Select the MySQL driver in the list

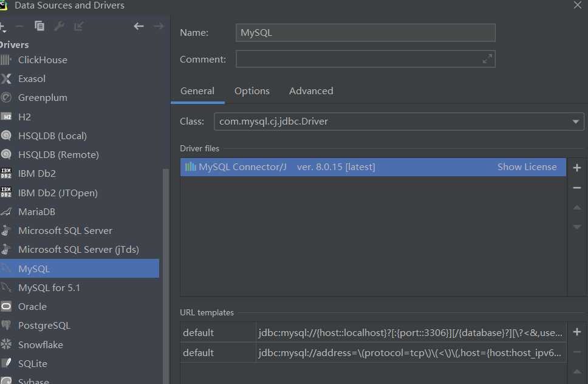(x=80, y=269)
